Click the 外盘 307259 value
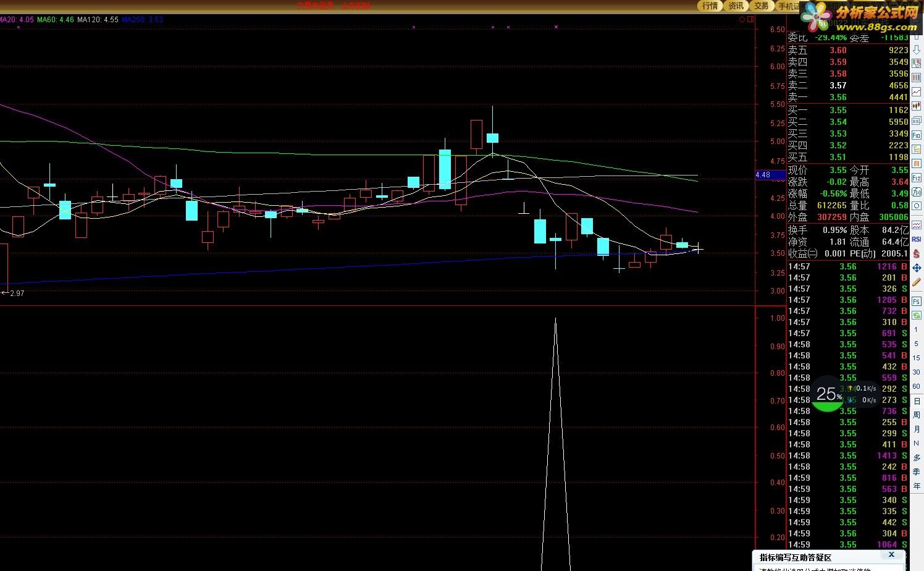Viewport: 924px width, 571px height. (x=831, y=217)
